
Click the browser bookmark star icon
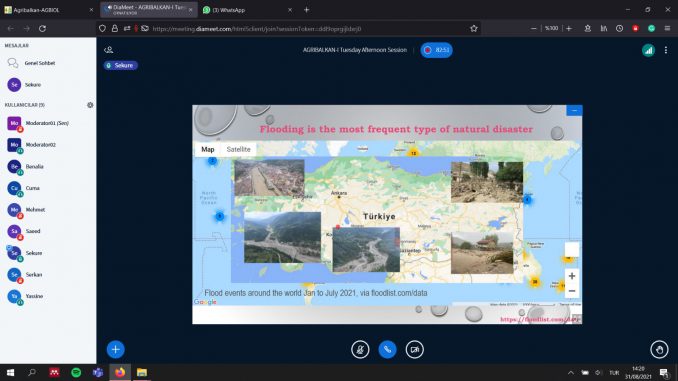tap(474, 29)
